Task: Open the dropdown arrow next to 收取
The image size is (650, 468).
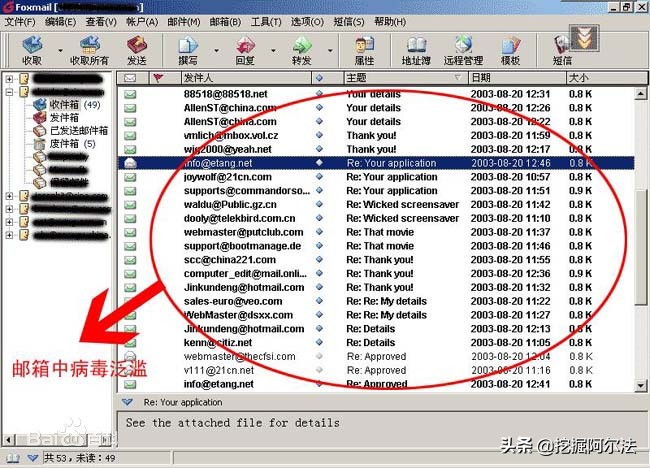Action: [61, 51]
